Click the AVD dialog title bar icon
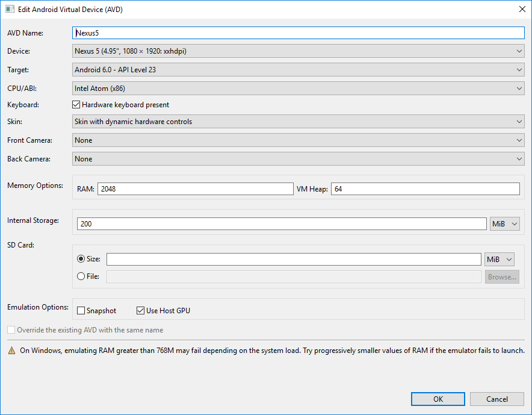 pos(10,9)
